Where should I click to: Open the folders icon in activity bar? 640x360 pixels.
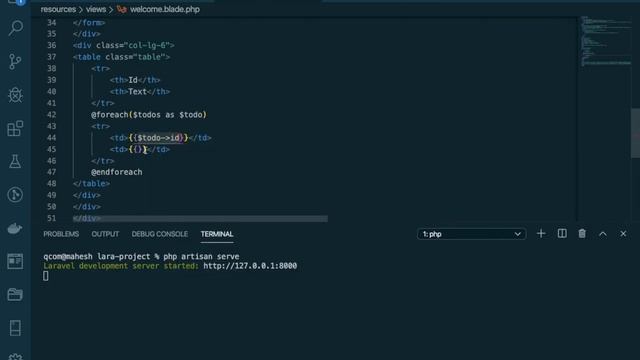(16, 294)
